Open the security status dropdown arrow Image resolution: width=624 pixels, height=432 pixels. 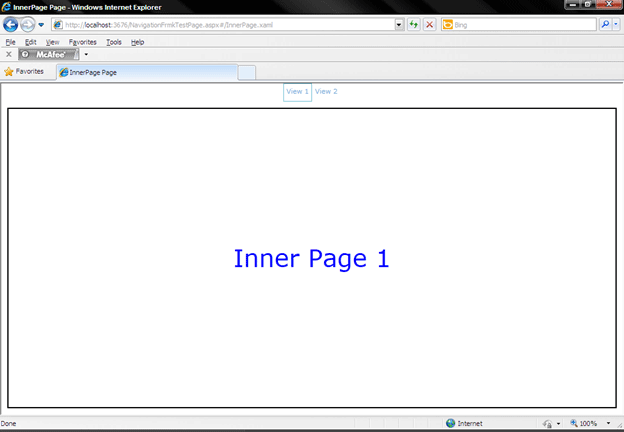pyautogui.click(x=558, y=424)
